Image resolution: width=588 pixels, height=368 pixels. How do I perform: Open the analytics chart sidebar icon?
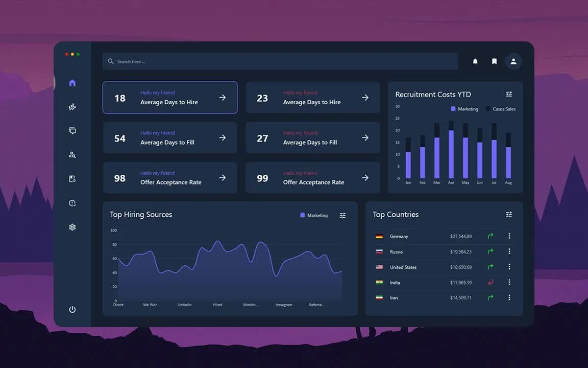tap(72, 107)
